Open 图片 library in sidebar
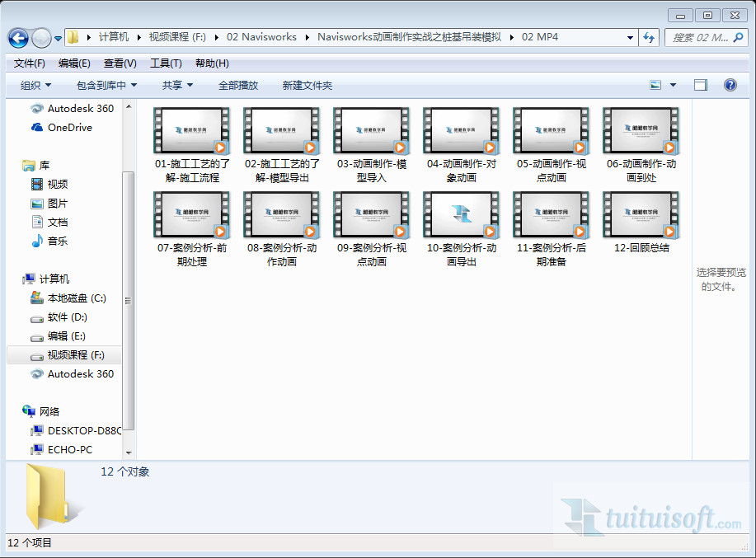This screenshot has width=756, height=558. tap(49, 204)
